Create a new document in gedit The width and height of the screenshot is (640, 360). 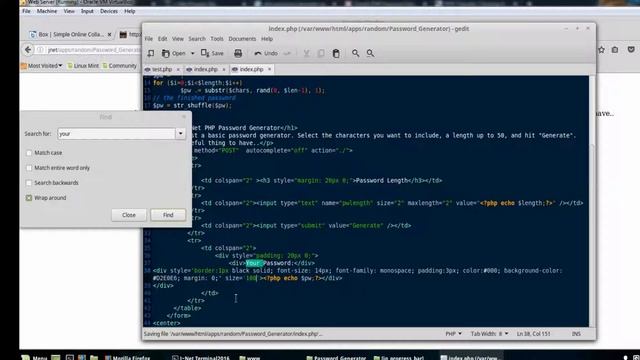[x=151, y=53]
